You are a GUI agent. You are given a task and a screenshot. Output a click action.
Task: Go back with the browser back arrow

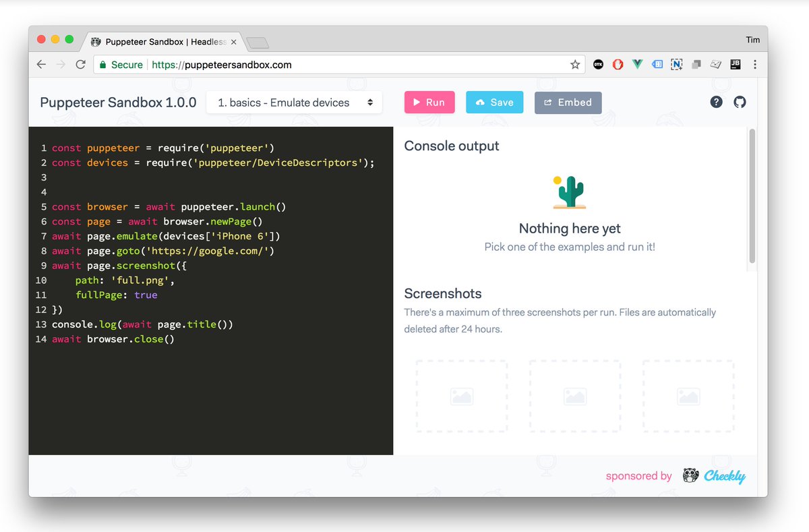[x=41, y=65]
